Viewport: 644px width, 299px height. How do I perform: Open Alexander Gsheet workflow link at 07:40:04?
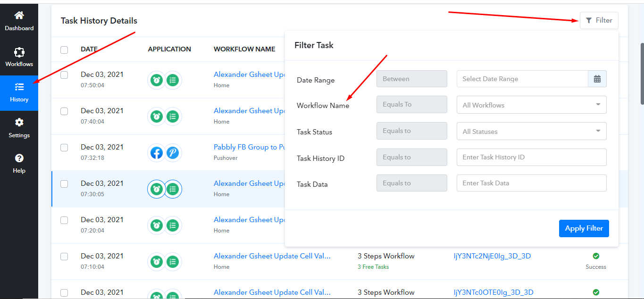249,111
